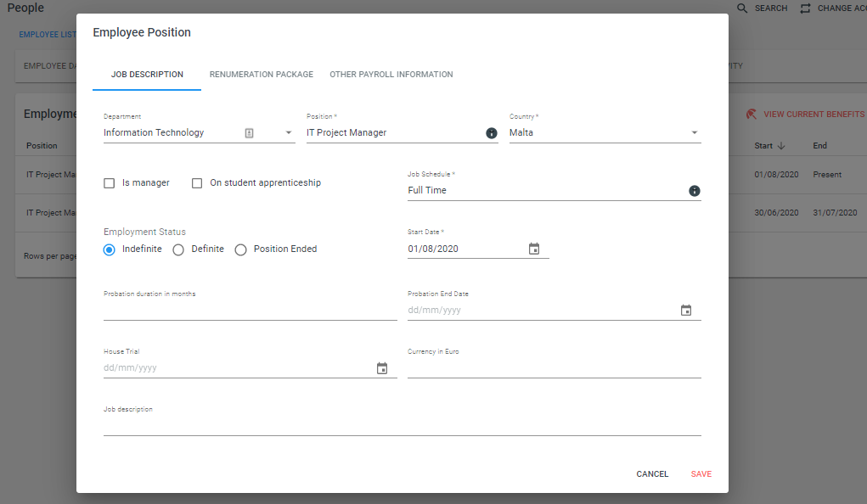The width and height of the screenshot is (867, 504).
Task: Click the End column header
Action: pyautogui.click(x=819, y=146)
